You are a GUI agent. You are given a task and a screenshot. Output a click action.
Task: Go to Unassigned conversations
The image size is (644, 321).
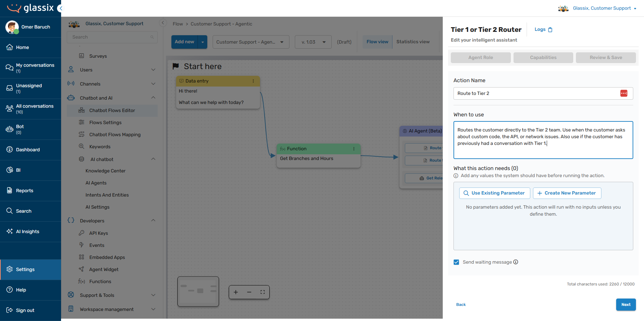(x=31, y=88)
